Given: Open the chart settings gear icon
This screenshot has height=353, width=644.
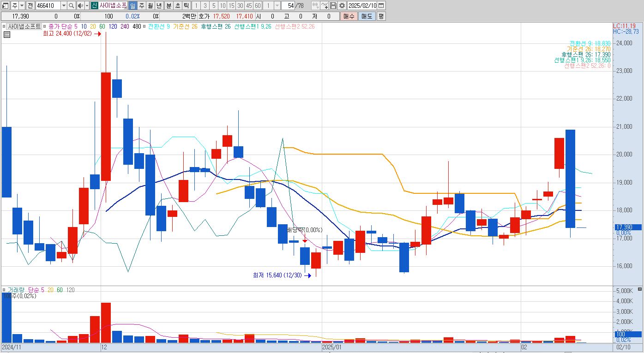Looking at the screenshot, I should coord(342,6).
